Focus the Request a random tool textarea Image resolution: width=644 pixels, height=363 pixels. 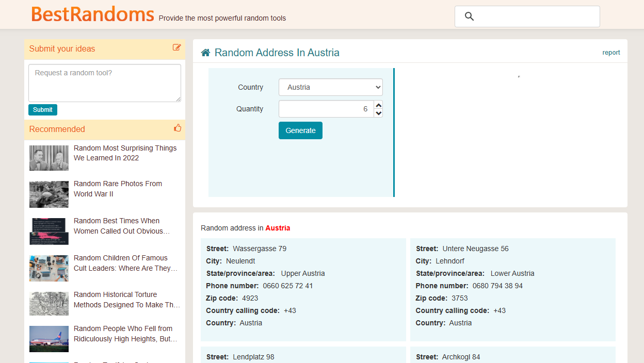(104, 82)
